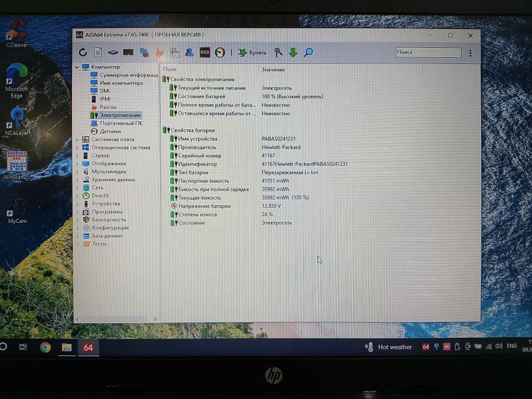Open the three-dot menu beside search
The height and width of the screenshot is (399, 532).
pos(470,53)
